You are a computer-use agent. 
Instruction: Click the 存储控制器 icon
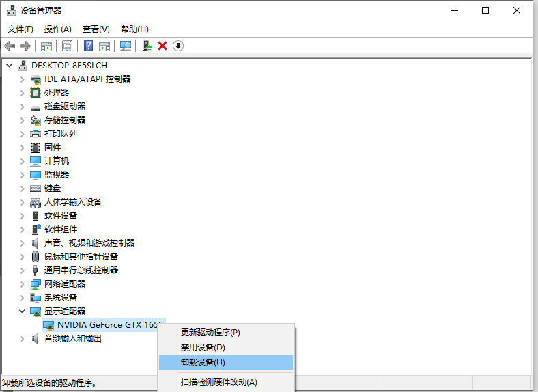(x=36, y=120)
